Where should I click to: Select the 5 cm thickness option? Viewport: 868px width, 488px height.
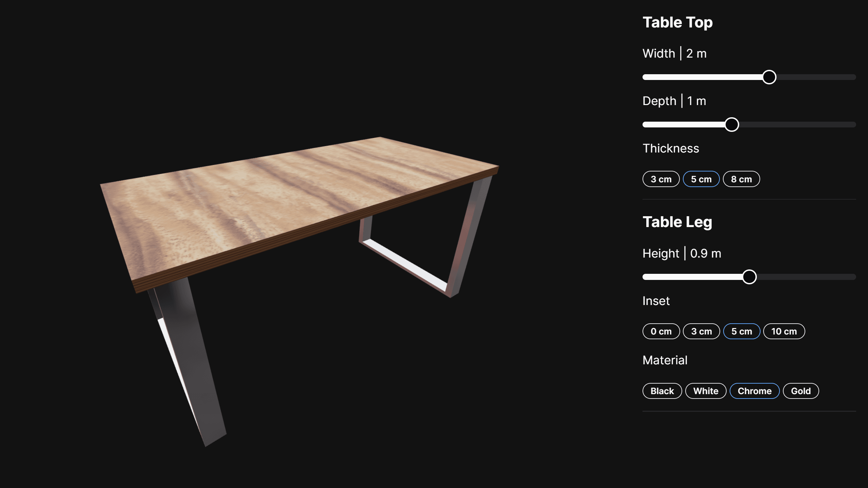702,179
